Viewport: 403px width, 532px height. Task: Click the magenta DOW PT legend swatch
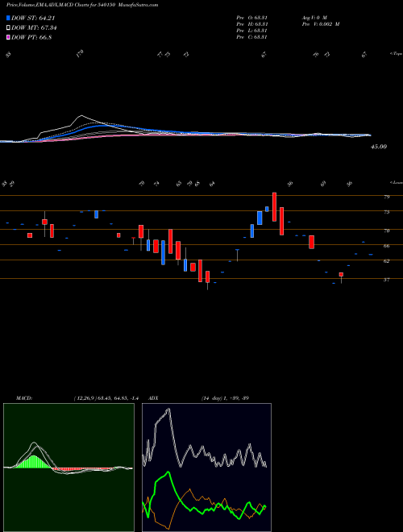tap(8, 37)
